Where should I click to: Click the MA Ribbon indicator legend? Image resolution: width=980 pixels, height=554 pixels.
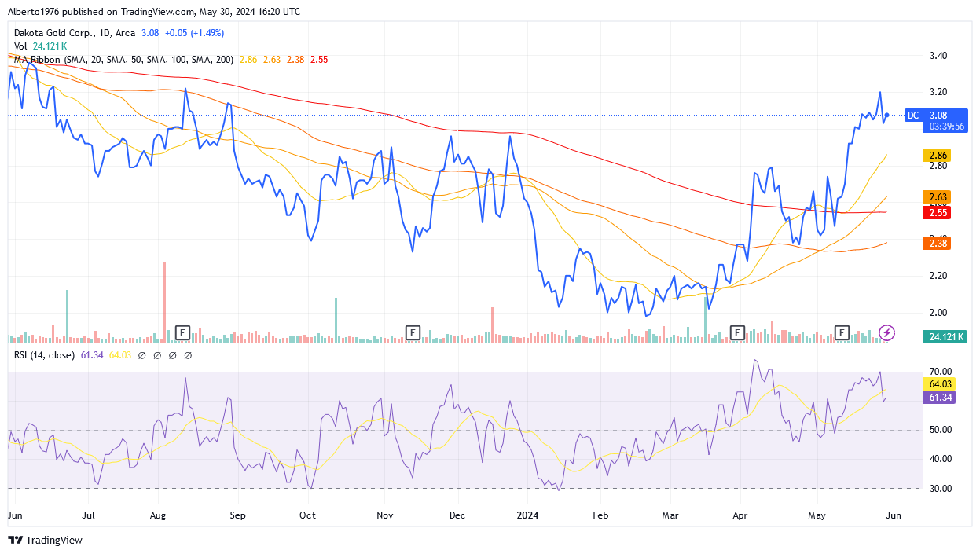pos(124,59)
